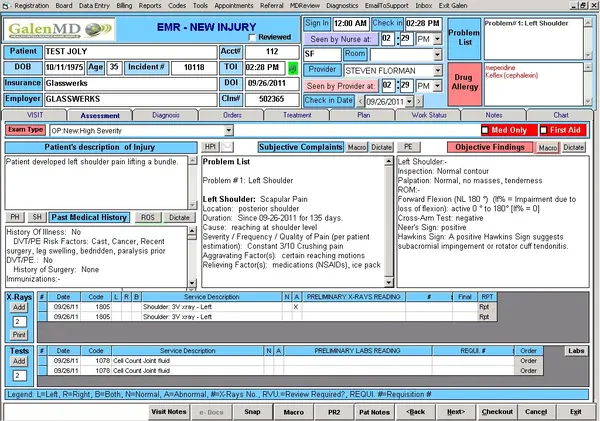Click Macro next to Subjective Complaints
This screenshot has height=421, width=600.
pos(357,147)
